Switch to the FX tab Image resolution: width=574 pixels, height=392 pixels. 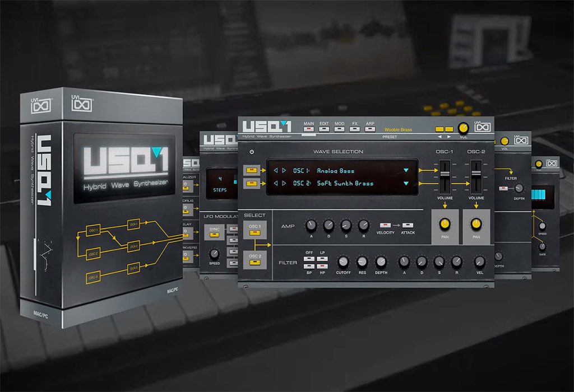(355, 127)
